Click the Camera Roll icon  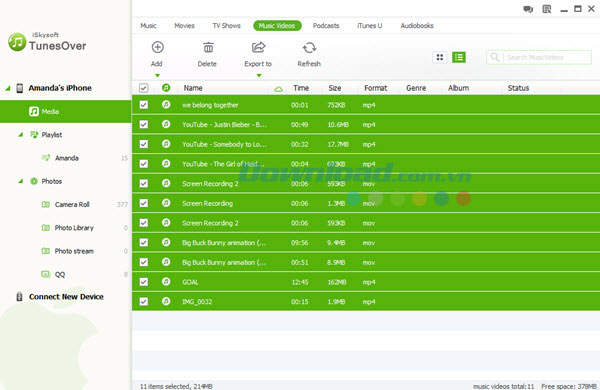[x=46, y=204]
